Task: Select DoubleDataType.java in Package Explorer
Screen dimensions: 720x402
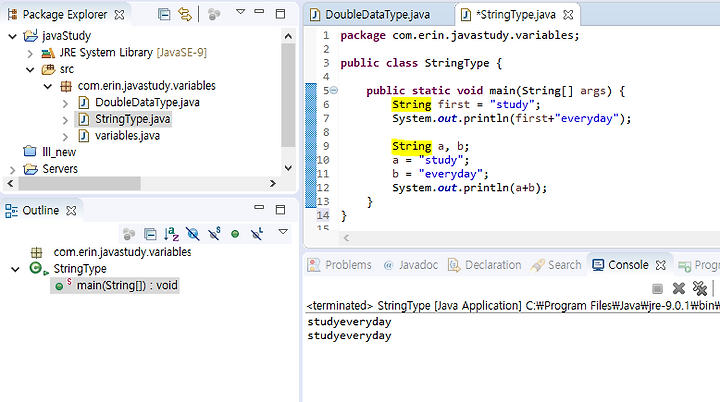Action: coord(147,102)
